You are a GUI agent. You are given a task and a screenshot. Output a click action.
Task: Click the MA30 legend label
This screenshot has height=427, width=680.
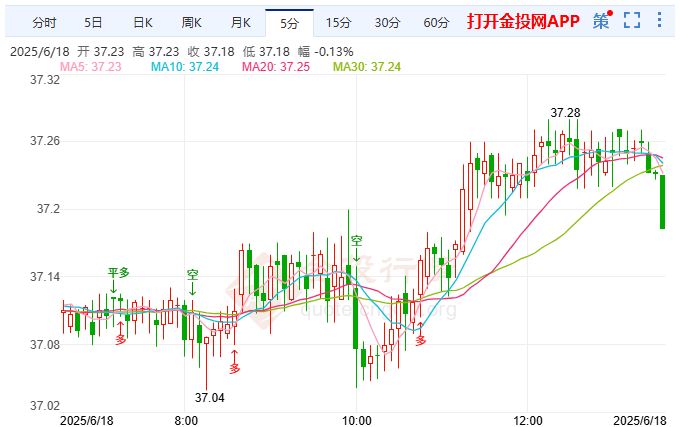pos(367,67)
